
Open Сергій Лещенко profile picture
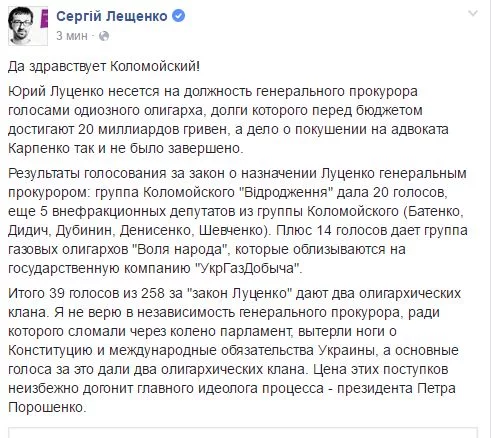coord(24,26)
